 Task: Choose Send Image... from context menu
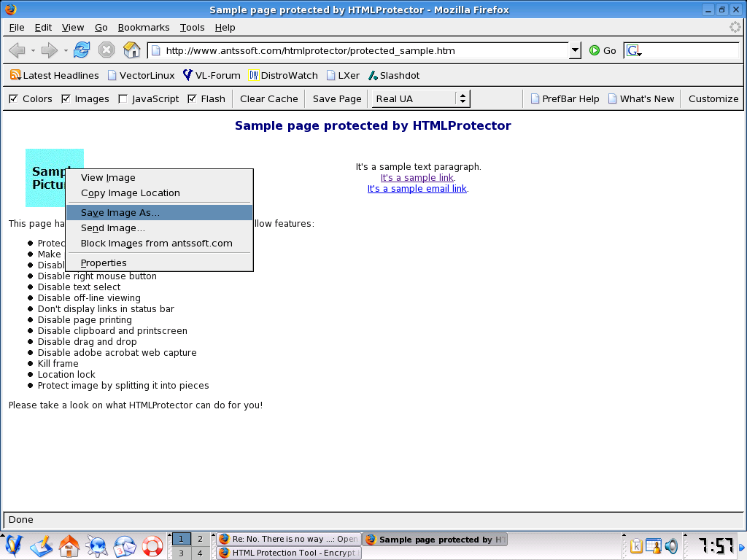[159, 227]
